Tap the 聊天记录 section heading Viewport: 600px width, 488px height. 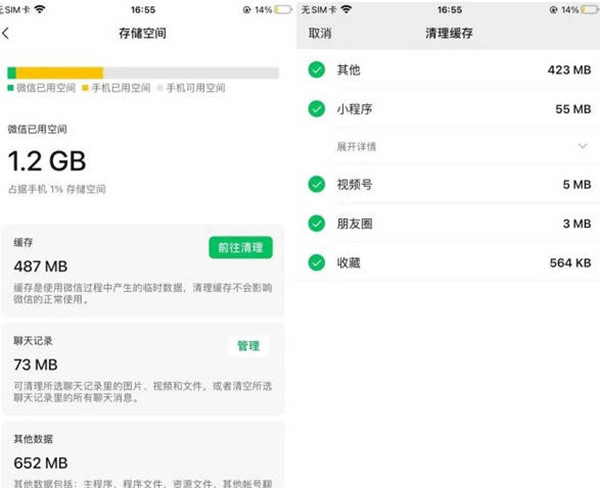pyautogui.click(x=33, y=341)
